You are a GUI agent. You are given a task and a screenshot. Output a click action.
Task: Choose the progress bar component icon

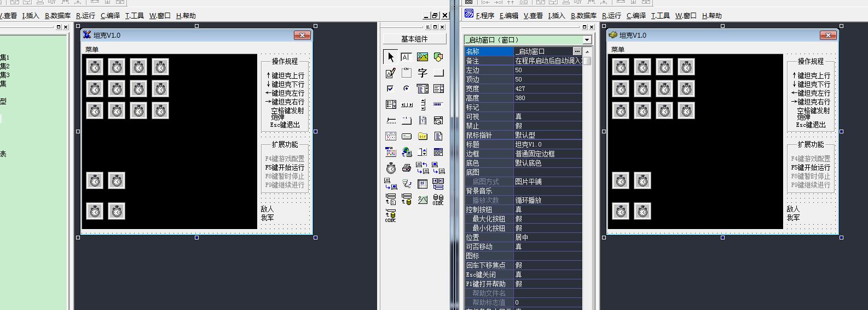pyautogui.click(x=438, y=104)
